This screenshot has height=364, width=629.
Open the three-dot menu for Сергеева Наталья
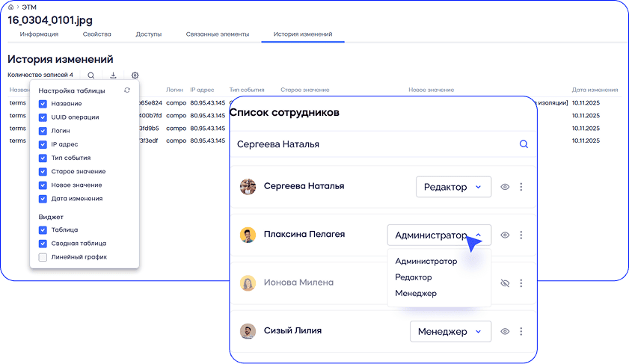(x=521, y=187)
